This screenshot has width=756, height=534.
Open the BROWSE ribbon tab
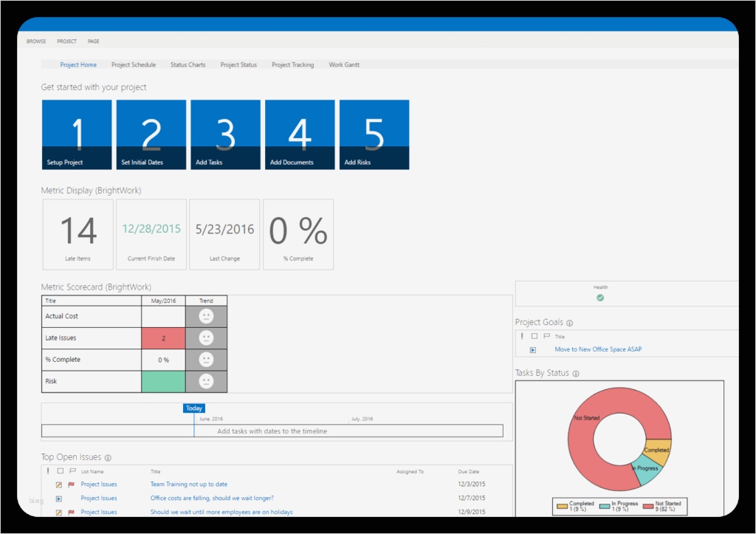point(36,41)
